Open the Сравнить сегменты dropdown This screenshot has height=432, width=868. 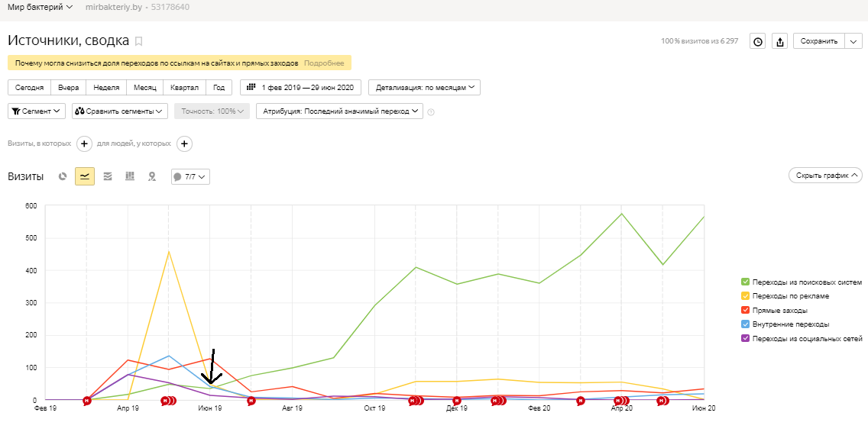[x=120, y=111]
